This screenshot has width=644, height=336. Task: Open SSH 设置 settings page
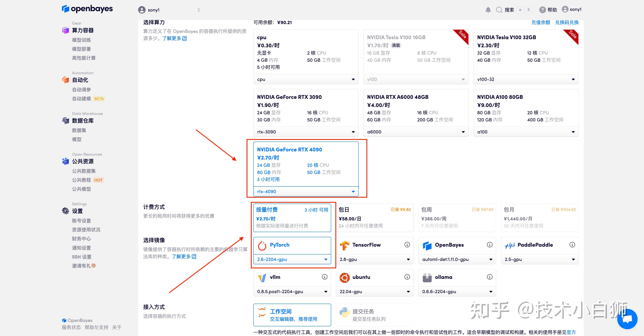tap(82, 257)
